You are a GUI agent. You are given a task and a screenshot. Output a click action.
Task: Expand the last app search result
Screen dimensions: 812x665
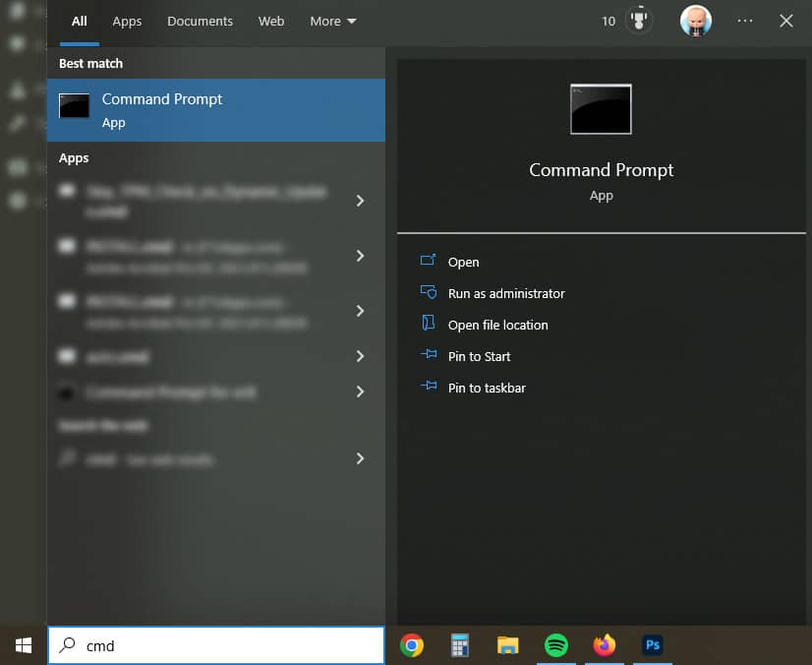coord(360,393)
